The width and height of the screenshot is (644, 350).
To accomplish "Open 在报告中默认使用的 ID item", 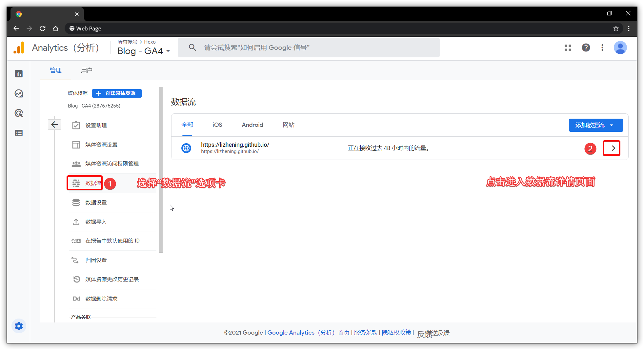I will tap(112, 241).
